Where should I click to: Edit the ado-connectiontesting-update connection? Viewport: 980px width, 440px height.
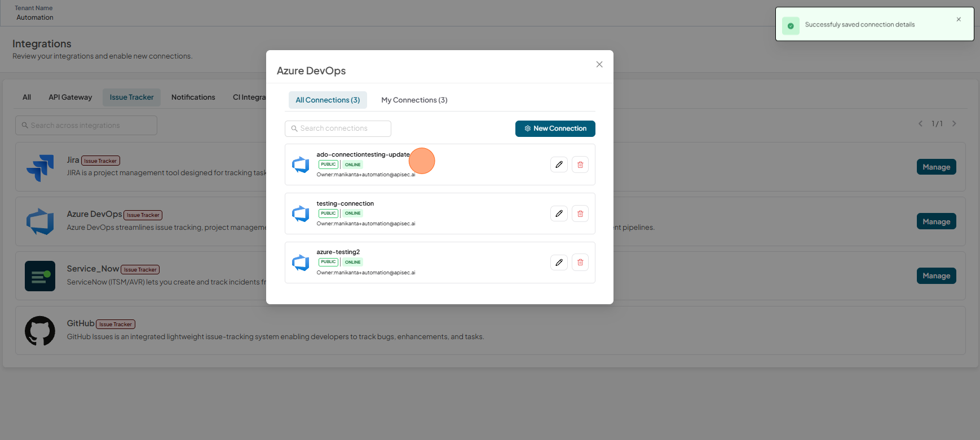(x=559, y=165)
